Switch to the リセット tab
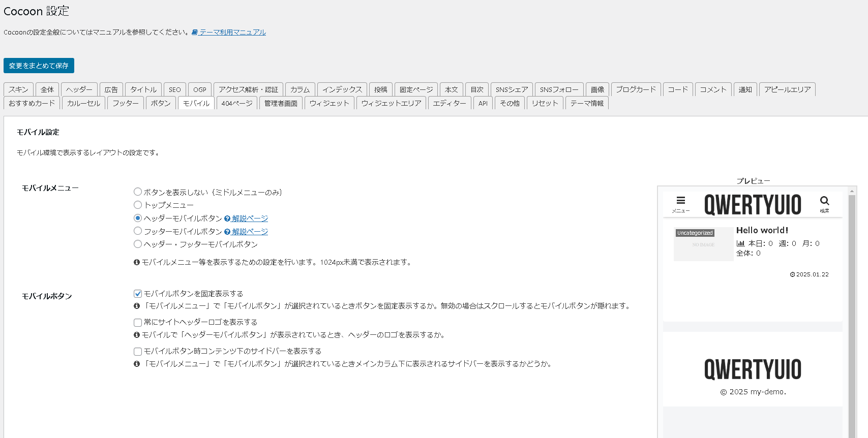This screenshot has width=868, height=438. pos(545,103)
